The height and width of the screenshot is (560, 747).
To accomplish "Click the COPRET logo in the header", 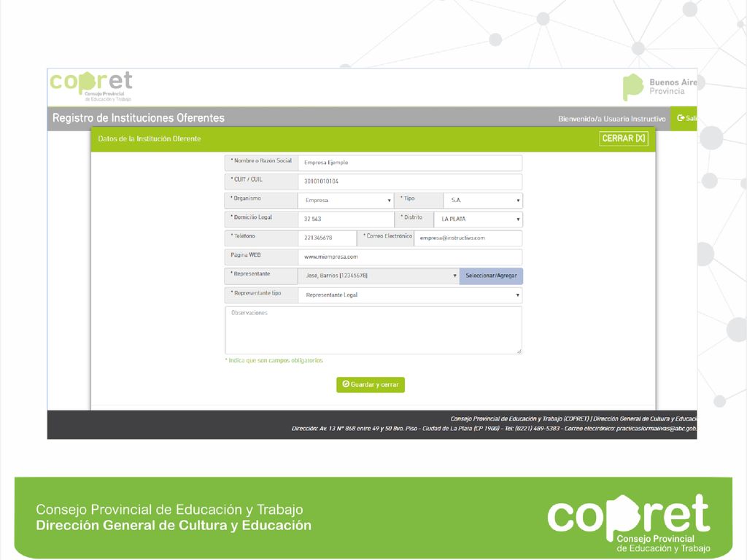I will (91, 86).
